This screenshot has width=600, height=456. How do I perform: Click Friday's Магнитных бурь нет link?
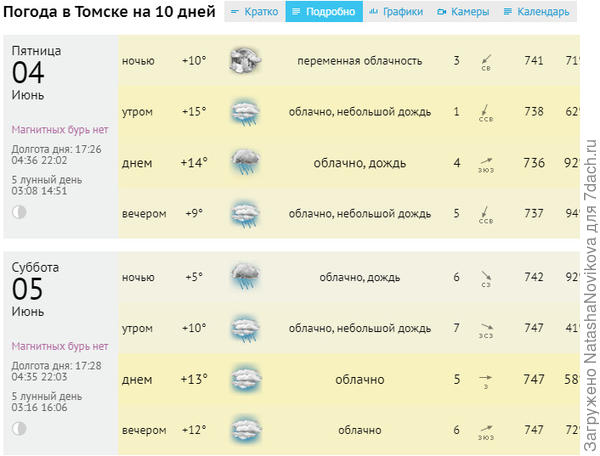[59, 130]
